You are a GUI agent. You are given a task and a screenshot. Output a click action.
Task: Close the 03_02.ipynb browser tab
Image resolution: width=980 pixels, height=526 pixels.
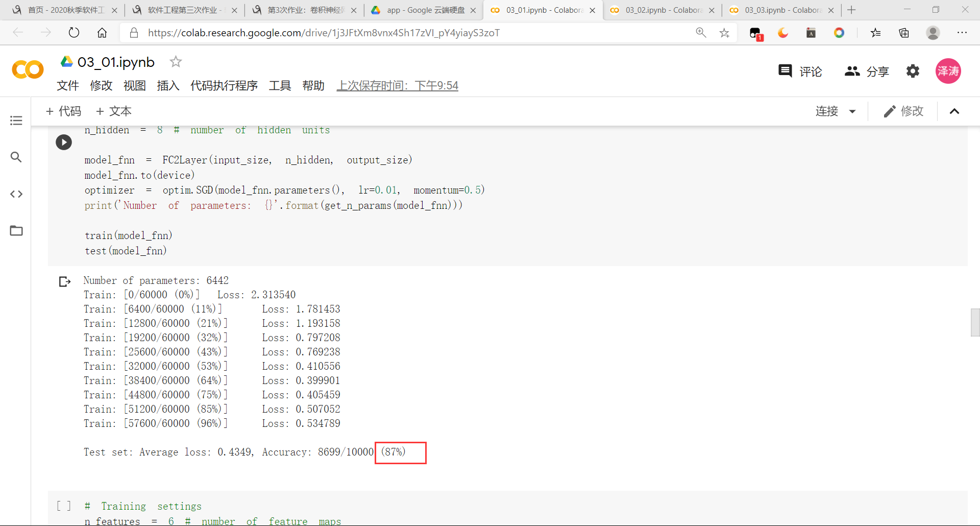click(x=712, y=10)
